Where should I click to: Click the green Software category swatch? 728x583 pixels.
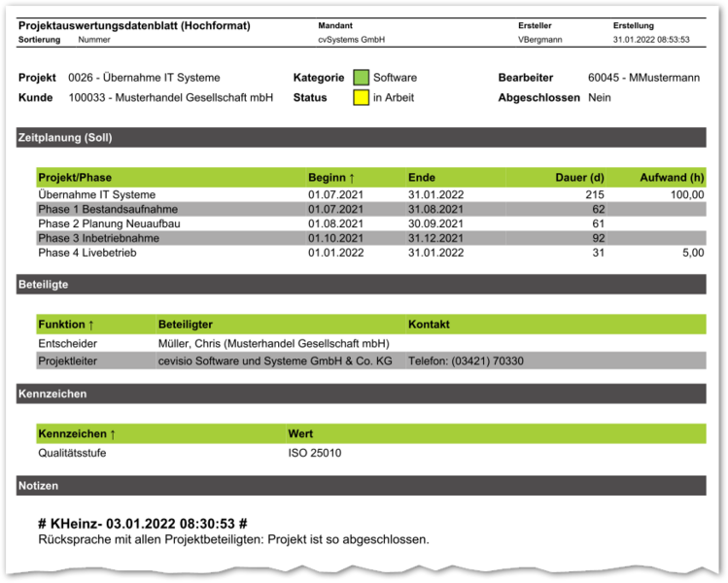point(361,78)
